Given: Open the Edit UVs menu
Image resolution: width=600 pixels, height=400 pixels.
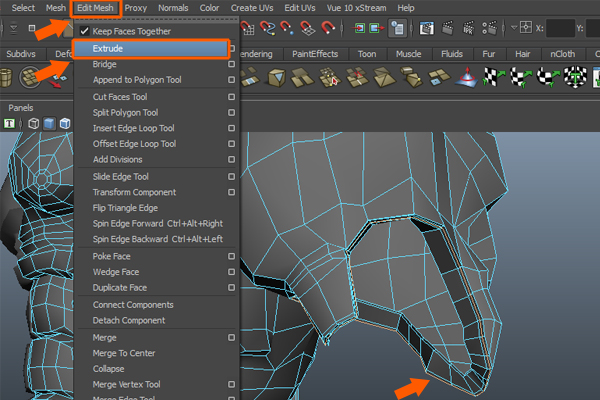Looking at the screenshot, I should [301, 8].
